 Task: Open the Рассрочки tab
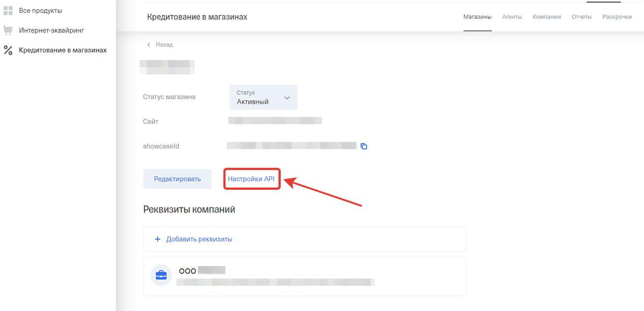617,17
